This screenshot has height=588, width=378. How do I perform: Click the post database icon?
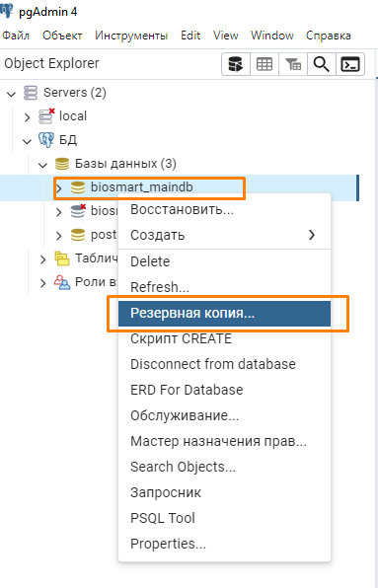click(78, 235)
